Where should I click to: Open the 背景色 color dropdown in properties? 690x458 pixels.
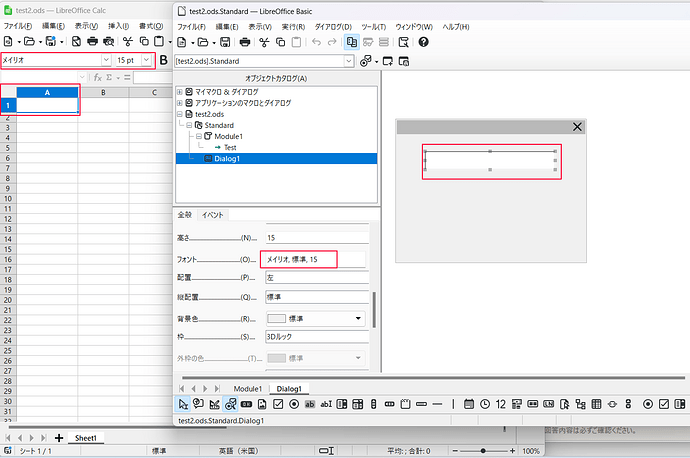click(x=358, y=318)
